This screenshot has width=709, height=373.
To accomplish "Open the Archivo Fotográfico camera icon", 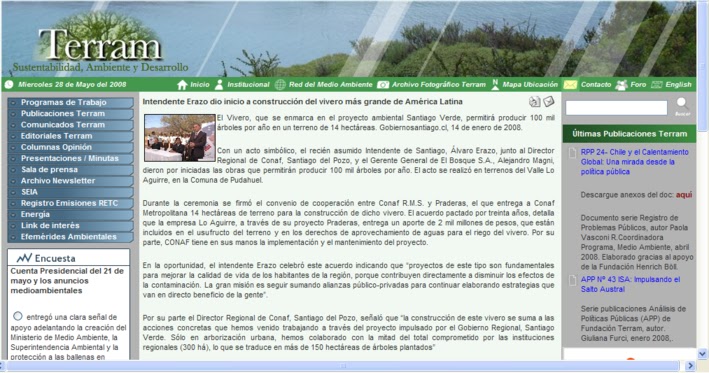I will click(383, 85).
